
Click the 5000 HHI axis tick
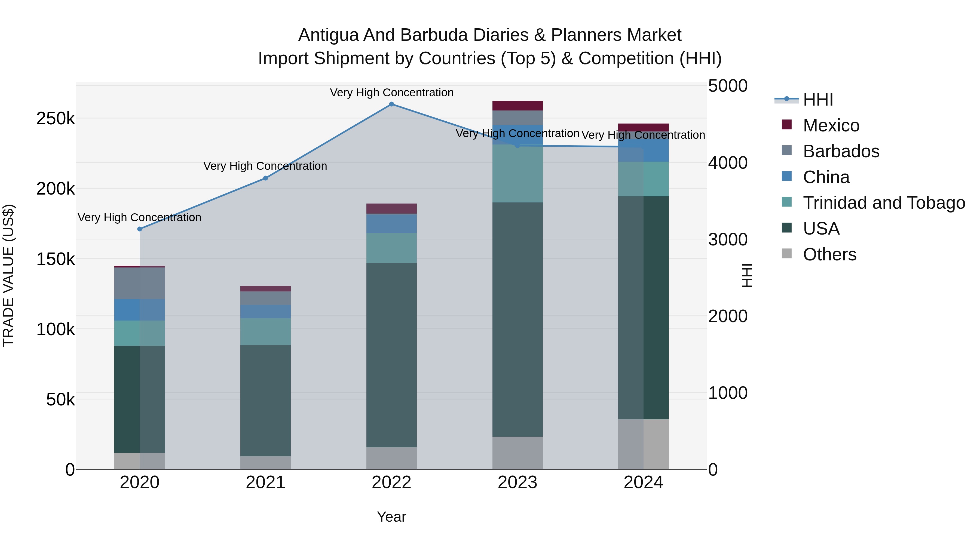728,86
